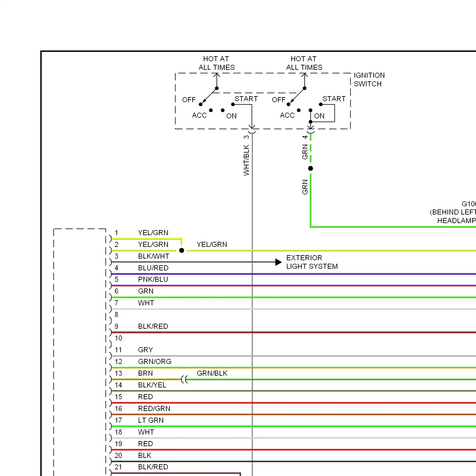Screen dimensions: 476x476
Task: Click the pin 4 BLU/RED label
Action: (x=153, y=268)
